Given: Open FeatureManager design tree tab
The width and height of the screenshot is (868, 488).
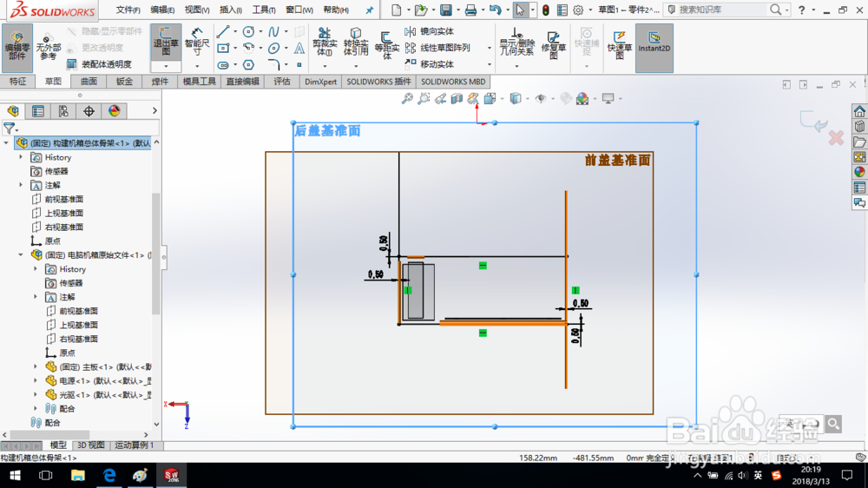Looking at the screenshot, I should pos(13,111).
